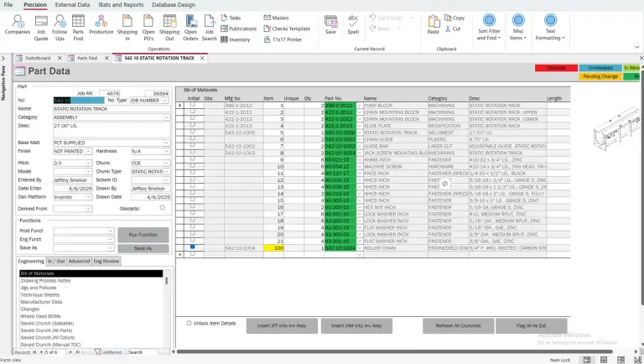Open the File menu
This screenshot has width=644, height=364.
(8, 4)
